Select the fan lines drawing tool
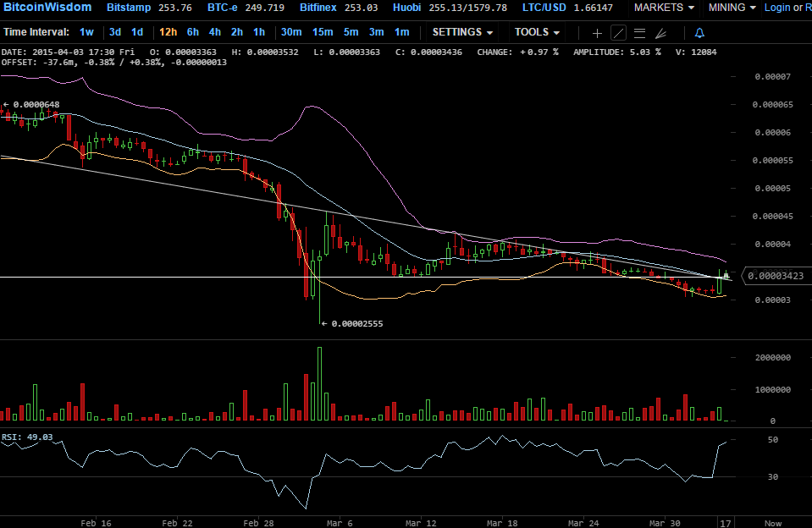The height and width of the screenshot is (528, 812). click(660, 33)
